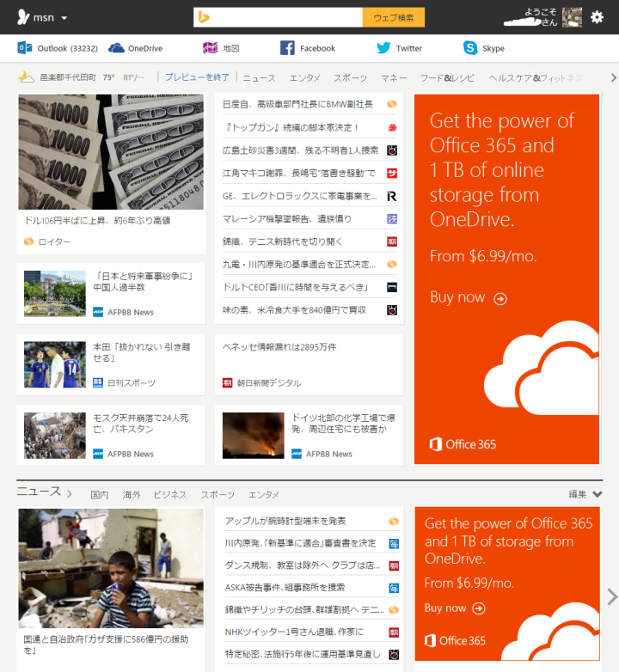The image size is (619, 672).
Task: Open the chemical factory explosion thumbnail
Action: [254, 436]
